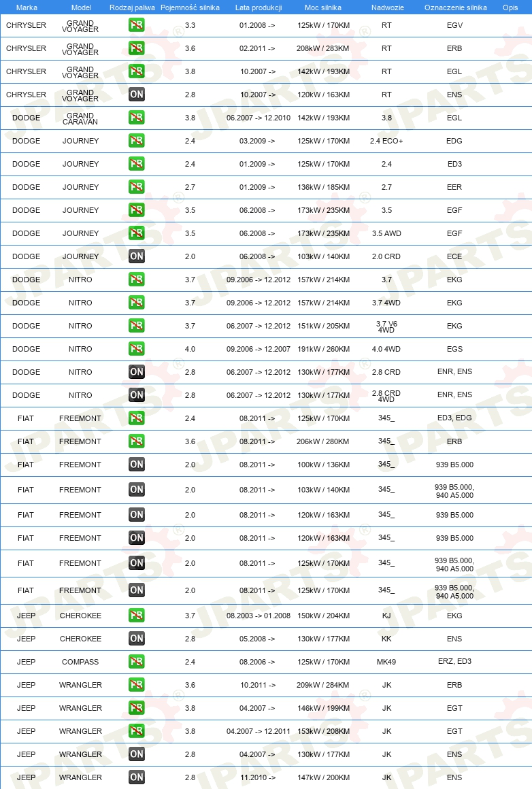532x789 pixels.
Task: Click the Rodzaj paliwa column header
Action: click(x=132, y=7)
